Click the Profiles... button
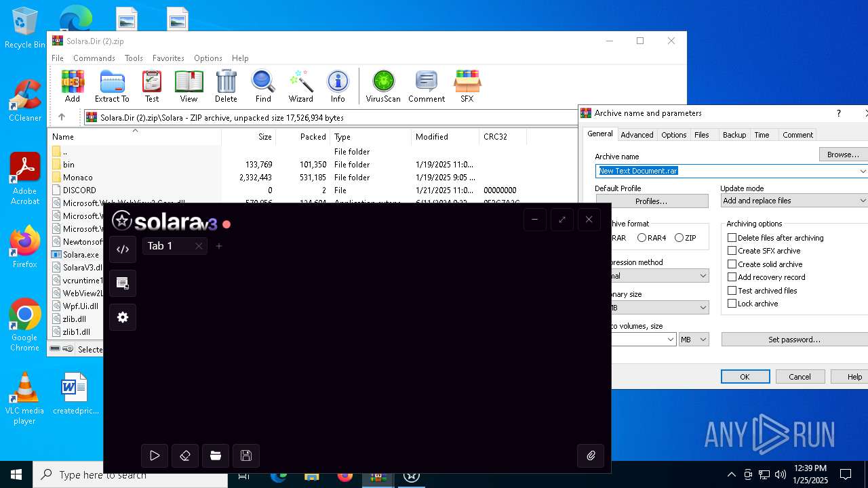The height and width of the screenshot is (488, 868). click(652, 201)
